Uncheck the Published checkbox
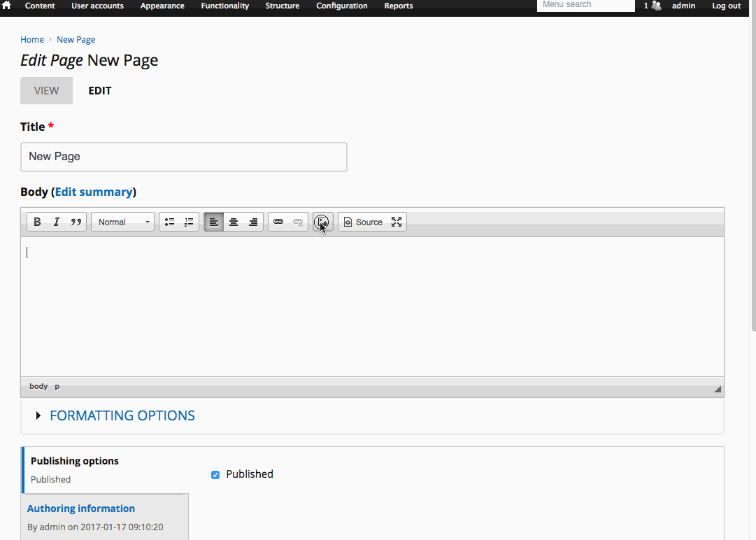The height and width of the screenshot is (540, 756). click(215, 475)
